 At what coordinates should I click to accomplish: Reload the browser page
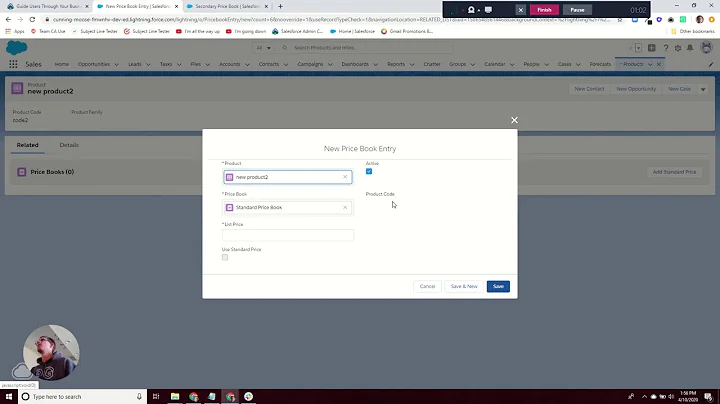coord(32,19)
